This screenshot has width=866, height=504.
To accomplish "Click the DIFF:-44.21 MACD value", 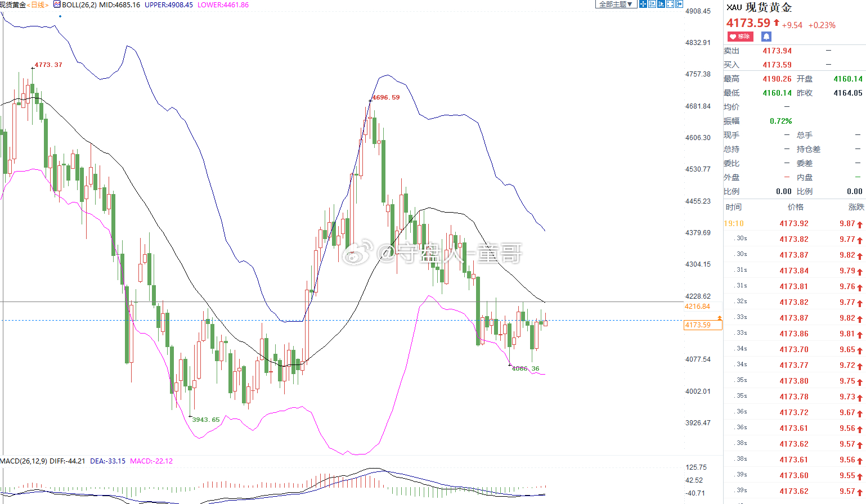I will 68,461.
